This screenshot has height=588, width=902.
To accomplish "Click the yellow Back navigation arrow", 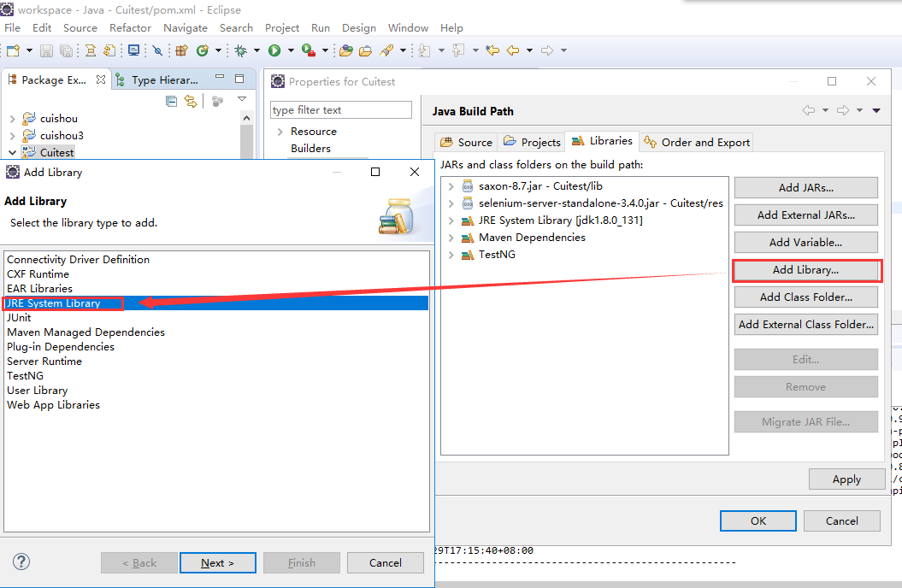I will point(512,50).
